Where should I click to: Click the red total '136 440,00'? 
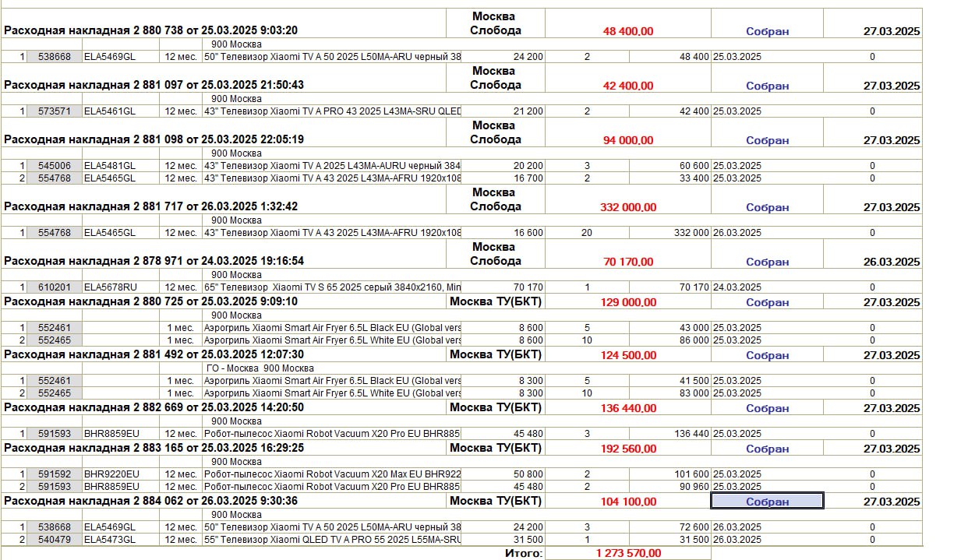pyautogui.click(x=628, y=408)
